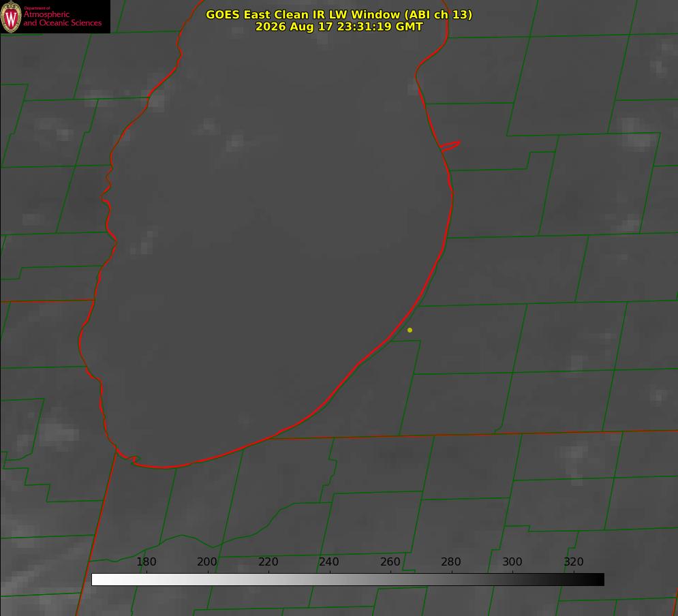
Task: Click the 180 tick label on the colorbar
Action: (x=146, y=561)
